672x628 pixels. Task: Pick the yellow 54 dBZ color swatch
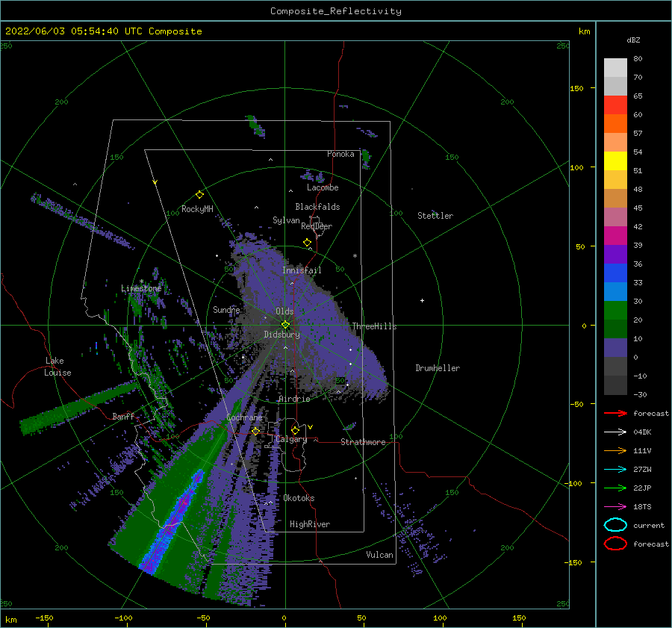click(615, 161)
